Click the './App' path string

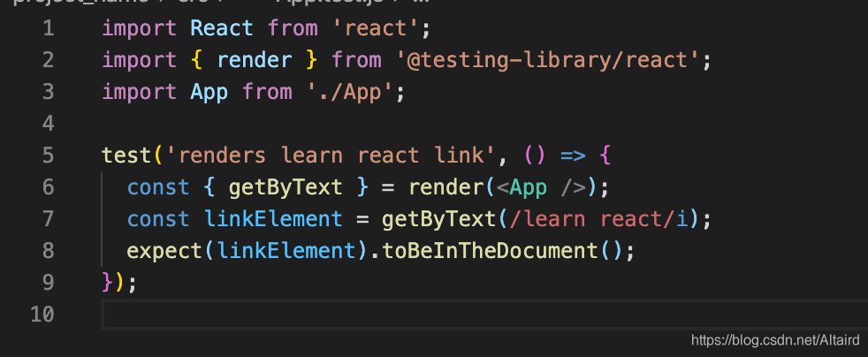(351, 92)
